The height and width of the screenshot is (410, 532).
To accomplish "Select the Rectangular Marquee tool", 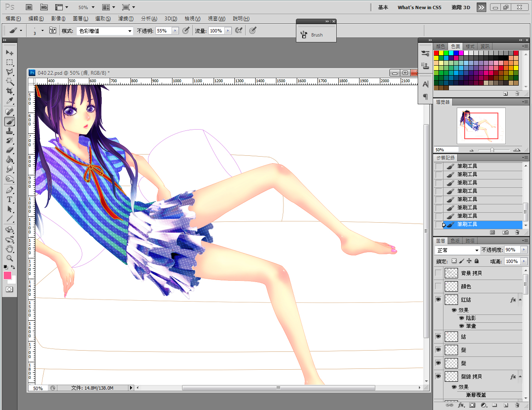I will pyautogui.click(x=10, y=62).
